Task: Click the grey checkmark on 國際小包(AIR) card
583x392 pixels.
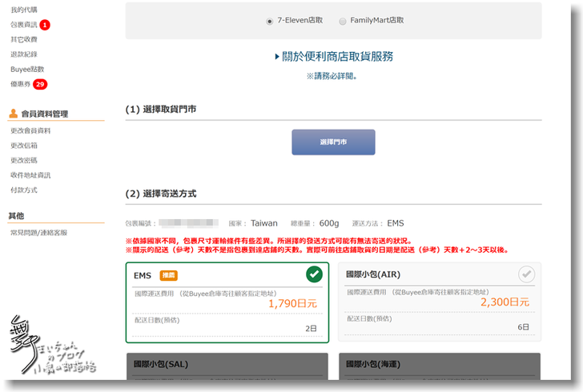Action: [x=526, y=274]
